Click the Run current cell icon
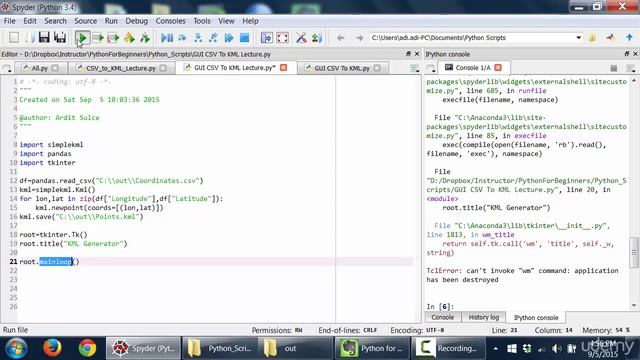This screenshot has height=360, width=640. coord(98,38)
